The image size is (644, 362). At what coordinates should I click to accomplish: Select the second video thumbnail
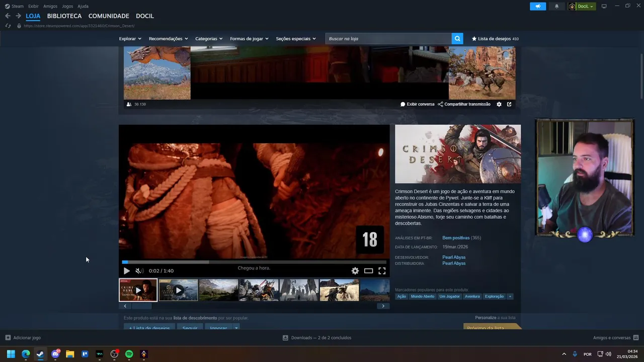coord(178,290)
